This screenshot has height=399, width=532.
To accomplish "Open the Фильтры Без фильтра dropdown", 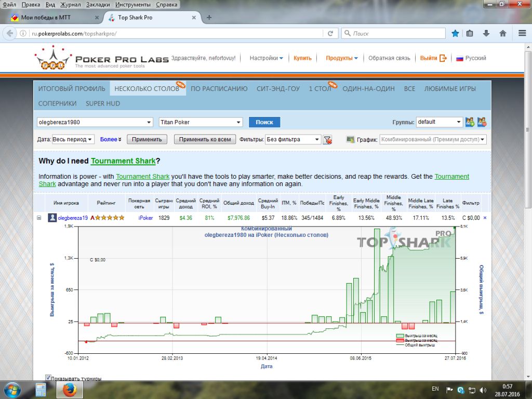I will pos(293,139).
